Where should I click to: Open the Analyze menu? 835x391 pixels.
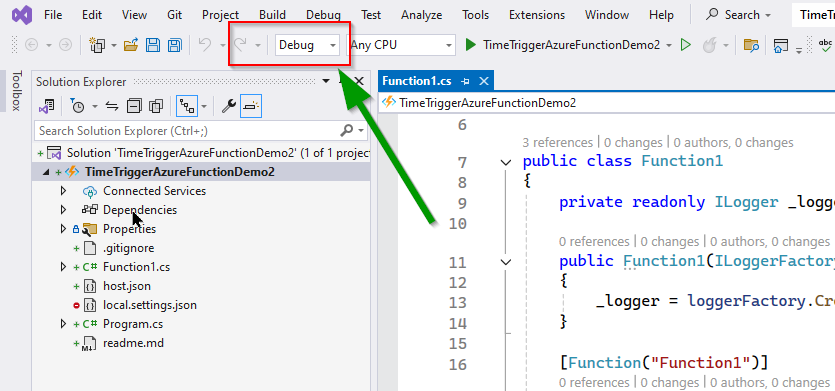[x=421, y=15]
